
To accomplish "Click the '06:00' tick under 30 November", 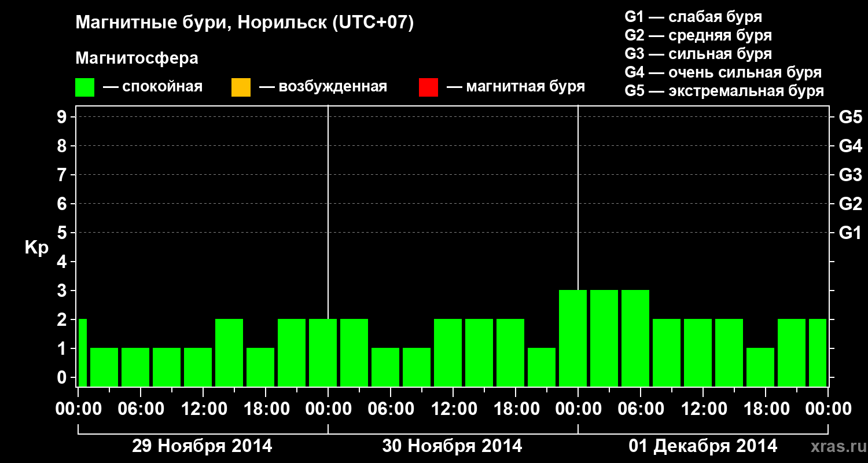I will point(391,409).
